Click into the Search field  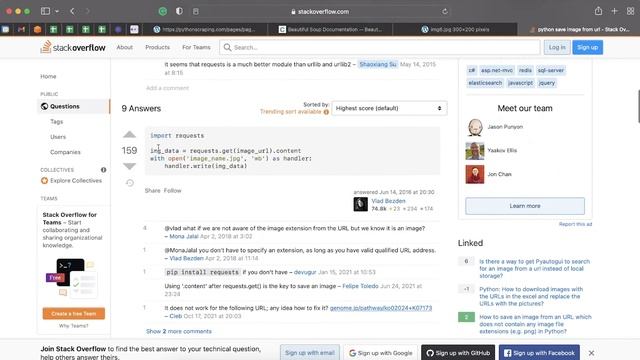pos(380,47)
